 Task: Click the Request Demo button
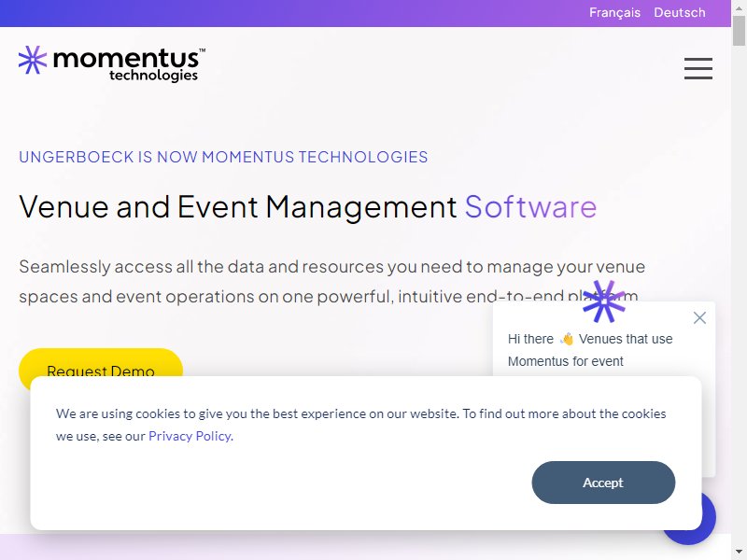pos(101,363)
